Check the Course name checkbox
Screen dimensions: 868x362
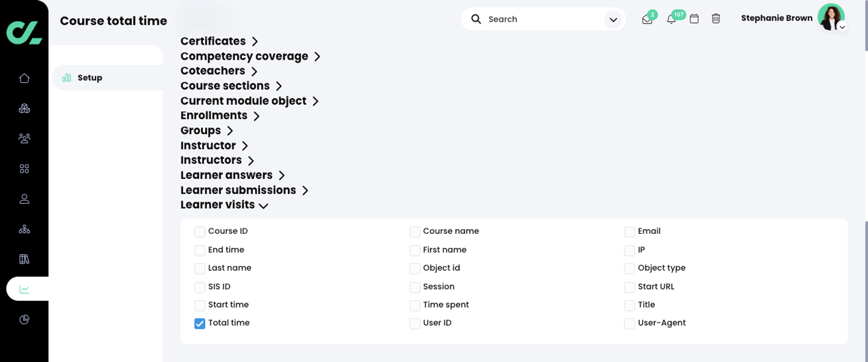point(414,232)
